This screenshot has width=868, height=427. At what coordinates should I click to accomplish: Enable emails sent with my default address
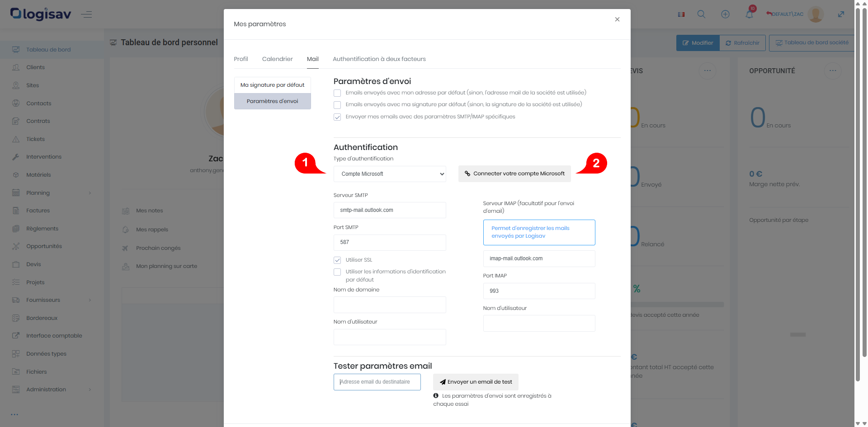[x=337, y=93]
